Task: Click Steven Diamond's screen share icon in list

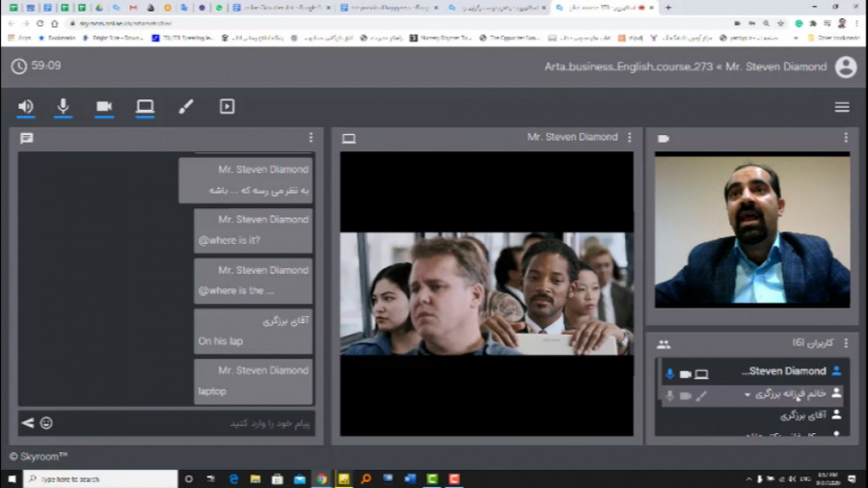Action: coord(701,374)
